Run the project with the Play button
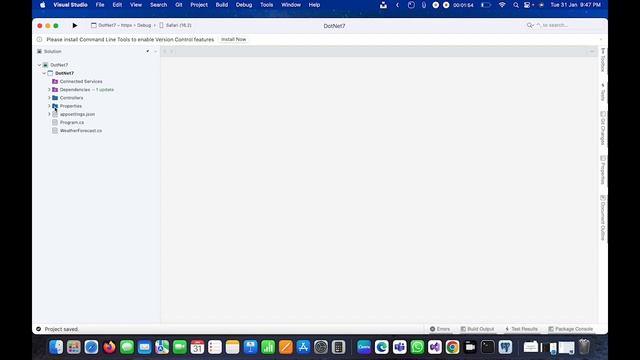Viewport: 640px width, 360px height. [75, 25]
